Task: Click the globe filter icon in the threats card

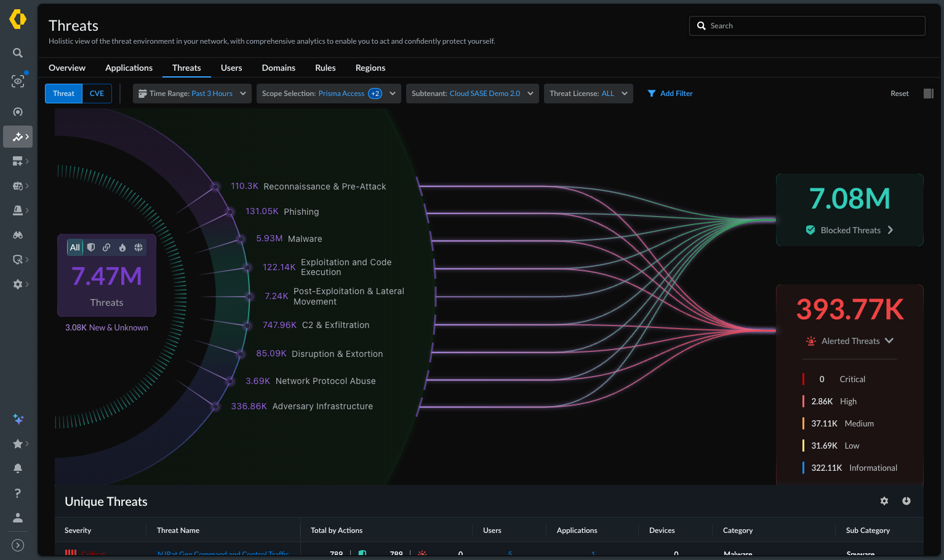Action: pyautogui.click(x=138, y=247)
